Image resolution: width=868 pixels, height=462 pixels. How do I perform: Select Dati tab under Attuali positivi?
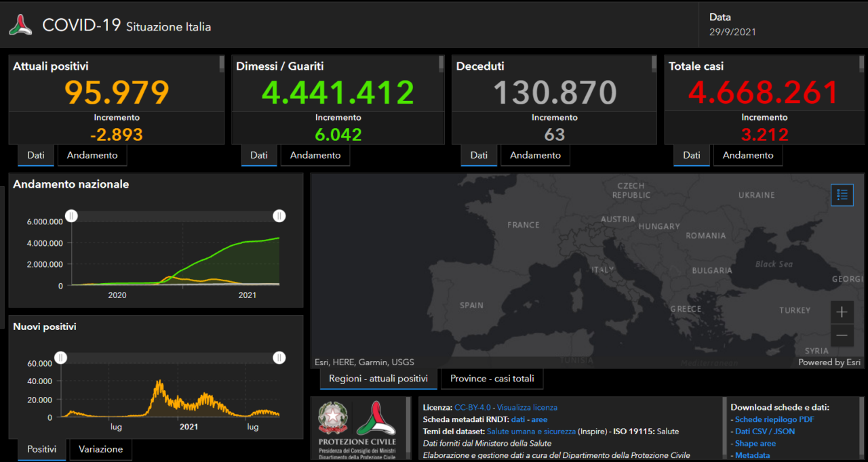pyautogui.click(x=36, y=155)
